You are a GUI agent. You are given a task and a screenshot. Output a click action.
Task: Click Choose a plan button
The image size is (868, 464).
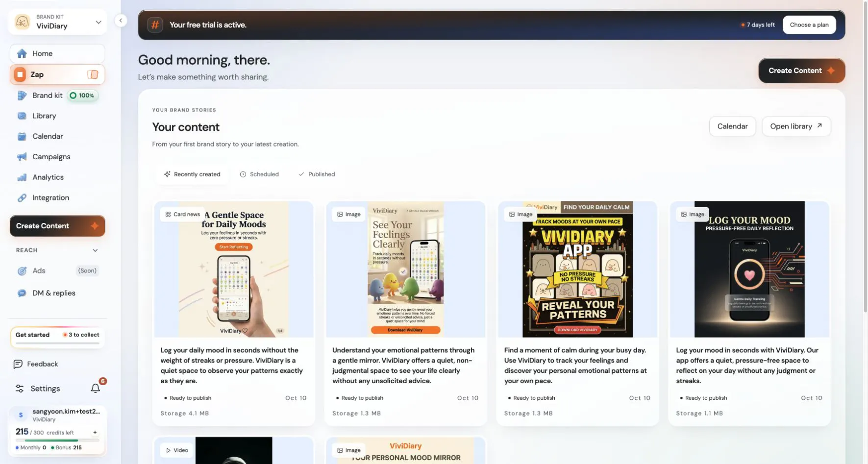click(x=809, y=25)
